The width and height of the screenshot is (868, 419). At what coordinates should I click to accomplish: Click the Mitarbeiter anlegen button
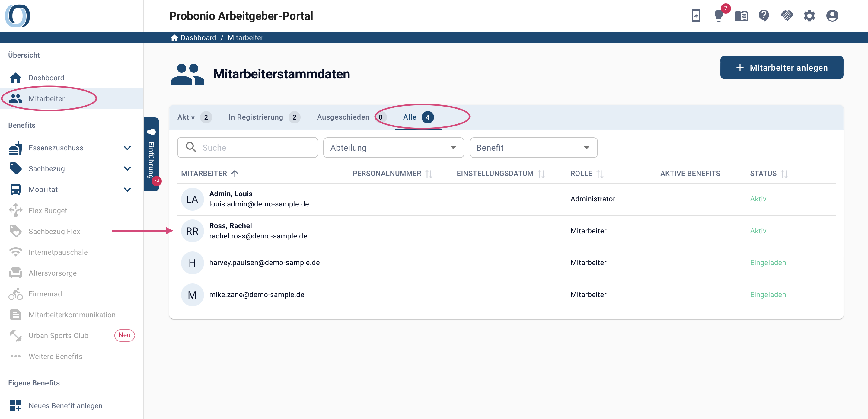[782, 68]
